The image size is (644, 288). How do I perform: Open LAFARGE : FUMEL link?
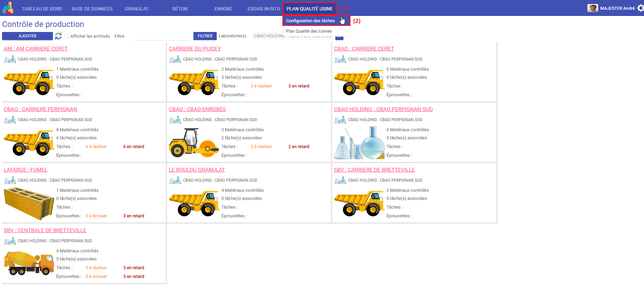coord(26,170)
